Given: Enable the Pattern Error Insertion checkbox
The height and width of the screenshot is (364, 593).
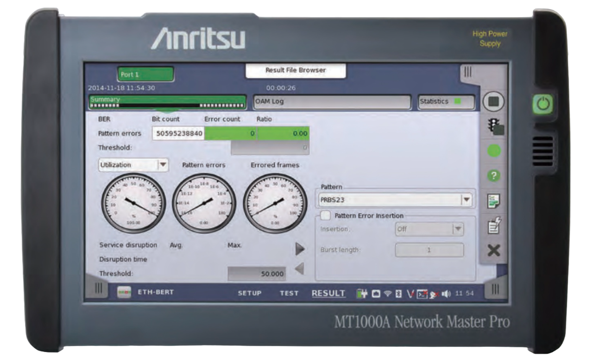Looking at the screenshot, I should pos(326,215).
